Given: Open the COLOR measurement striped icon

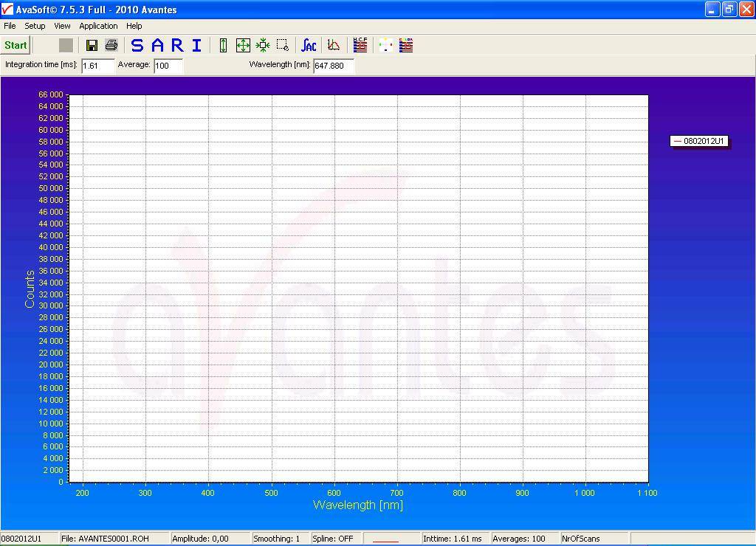Looking at the screenshot, I should [406, 45].
